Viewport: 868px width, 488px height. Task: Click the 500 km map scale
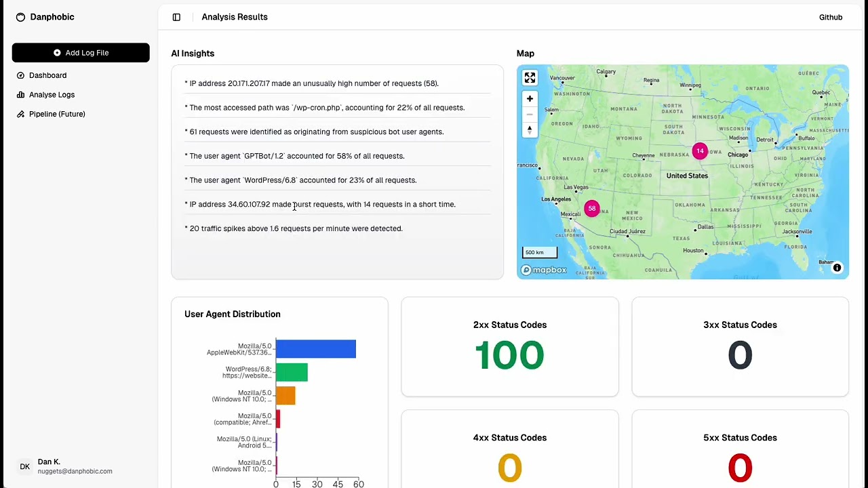540,252
